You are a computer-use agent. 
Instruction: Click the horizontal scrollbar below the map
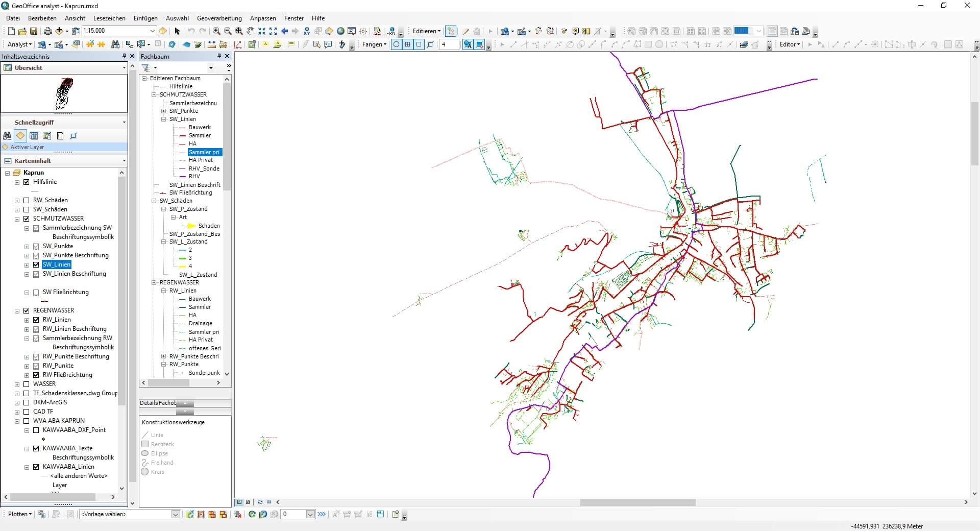coord(638,502)
